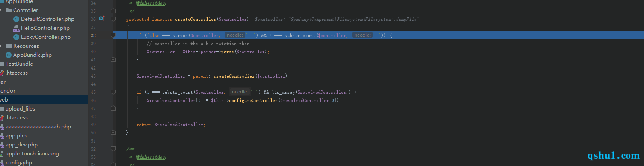Fold the if block at line 45

(113, 92)
